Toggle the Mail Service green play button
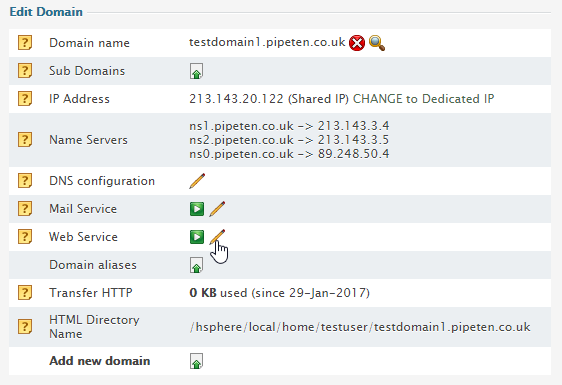Viewport: 562px width, 385px height. [x=197, y=209]
